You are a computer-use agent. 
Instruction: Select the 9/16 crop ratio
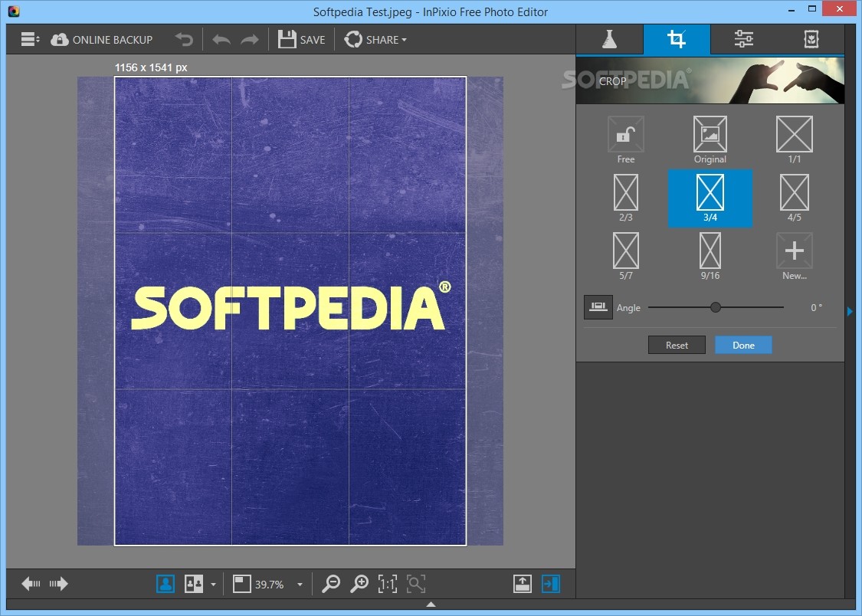click(710, 256)
